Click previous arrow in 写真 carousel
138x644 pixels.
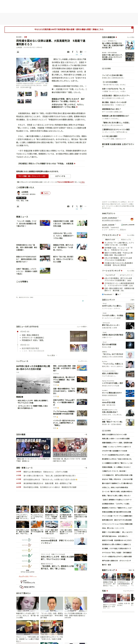pos(103,598)
